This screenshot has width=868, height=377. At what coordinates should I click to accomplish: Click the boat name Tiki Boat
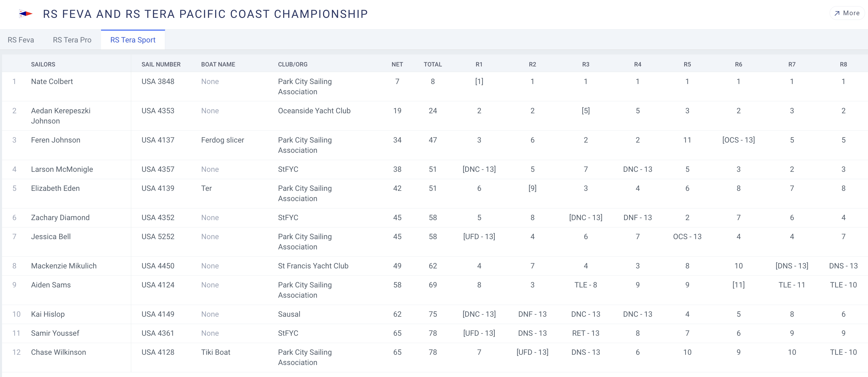tap(216, 352)
